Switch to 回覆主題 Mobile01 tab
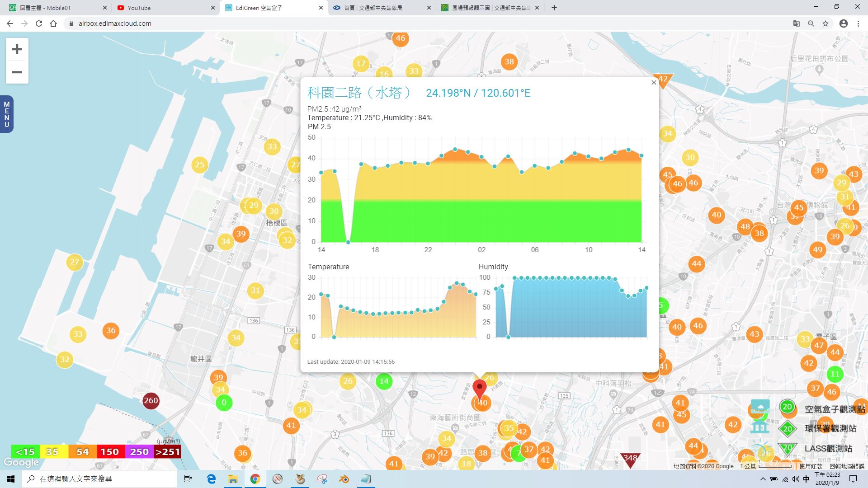 (56, 8)
